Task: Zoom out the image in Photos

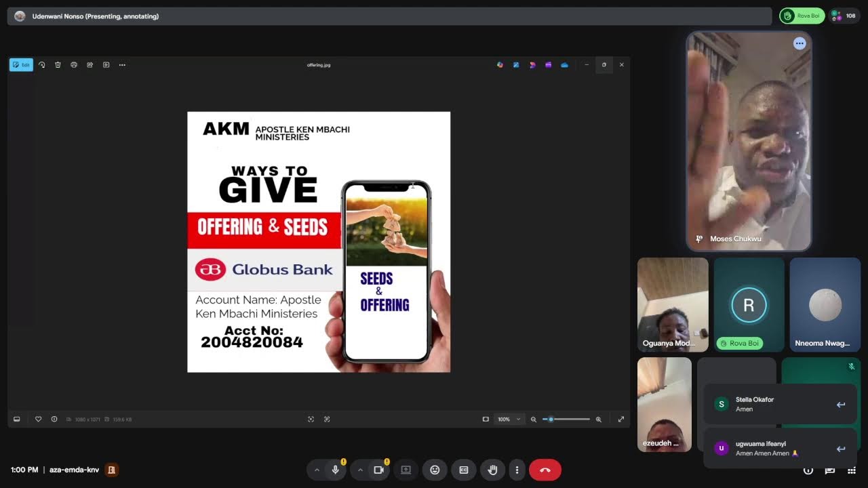Action: point(534,420)
